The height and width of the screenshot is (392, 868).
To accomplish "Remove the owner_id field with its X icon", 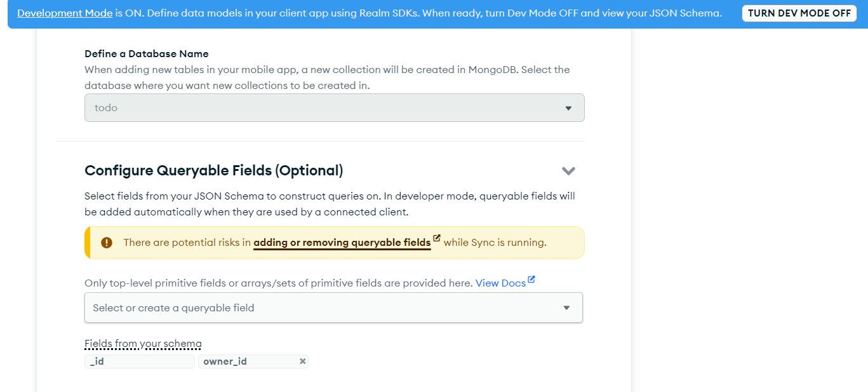I will click(303, 362).
